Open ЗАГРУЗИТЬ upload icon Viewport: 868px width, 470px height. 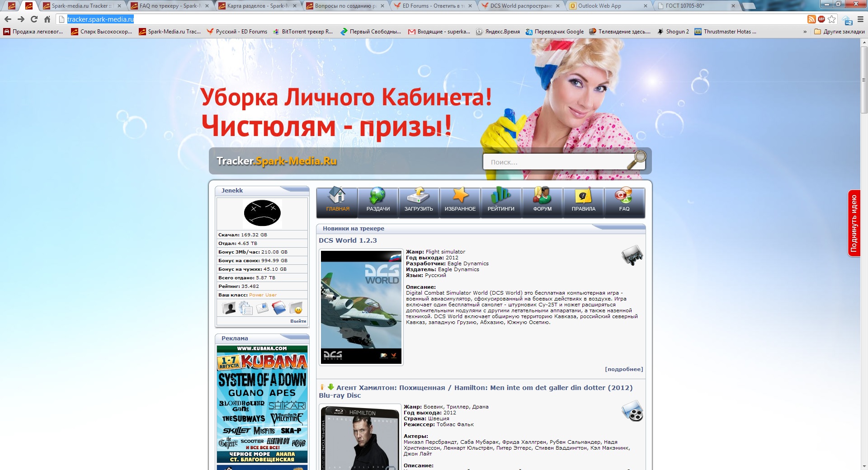419,196
